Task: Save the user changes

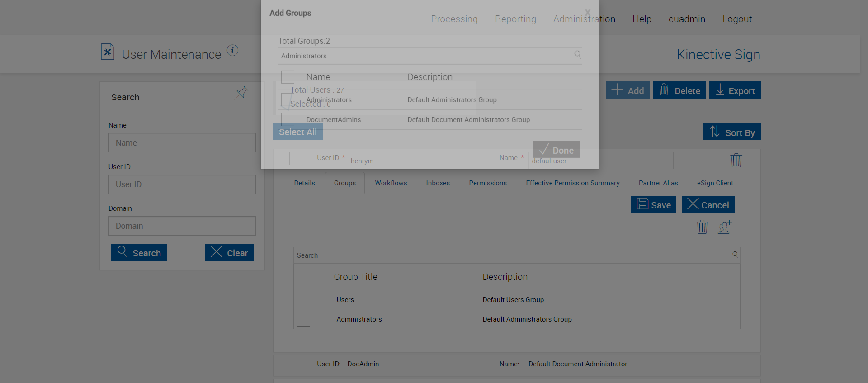Action: [x=654, y=204]
